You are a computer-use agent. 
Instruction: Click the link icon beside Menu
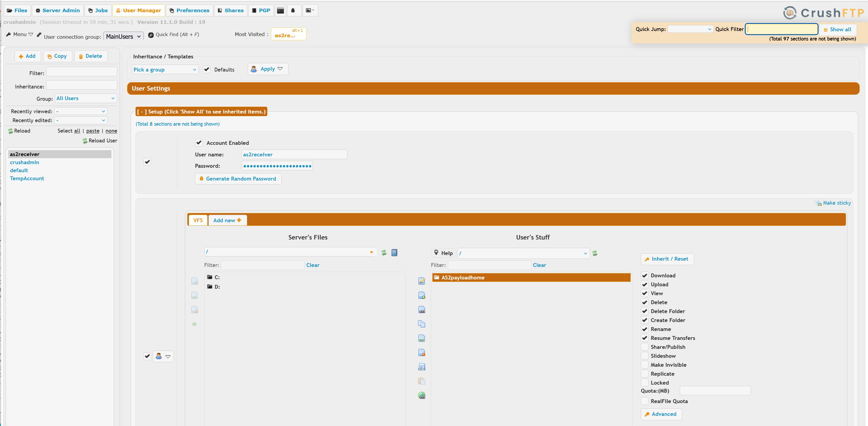tap(39, 34)
